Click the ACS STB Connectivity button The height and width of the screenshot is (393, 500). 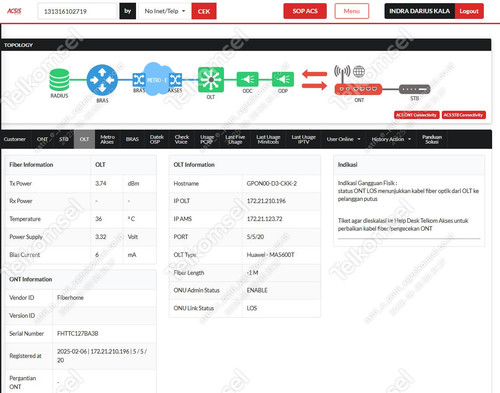point(463,115)
